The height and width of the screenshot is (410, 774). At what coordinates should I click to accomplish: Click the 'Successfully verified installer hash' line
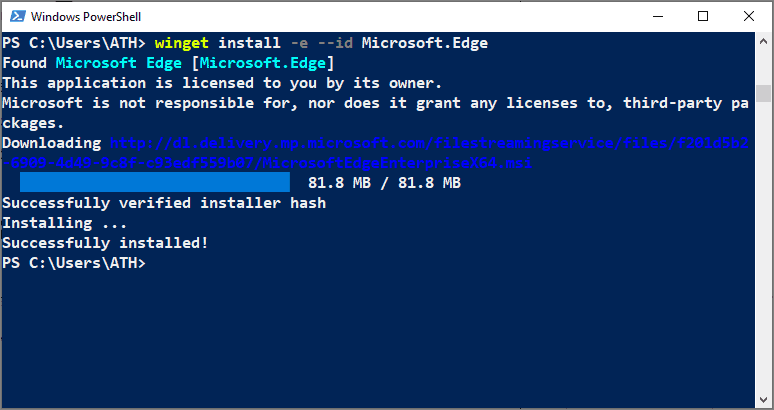point(164,203)
